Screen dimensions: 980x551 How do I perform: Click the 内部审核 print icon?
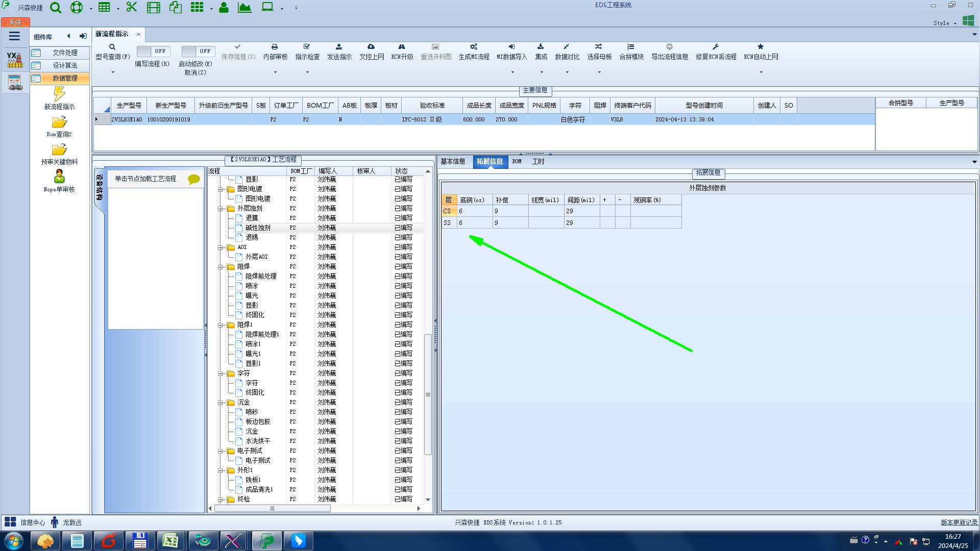[x=275, y=47]
